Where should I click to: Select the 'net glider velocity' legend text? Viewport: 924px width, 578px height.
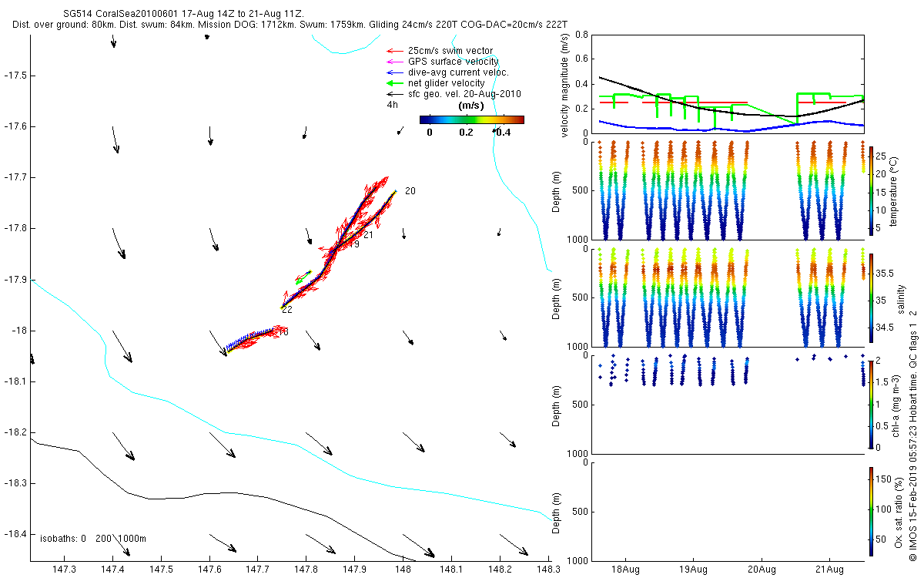(x=447, y=83)
